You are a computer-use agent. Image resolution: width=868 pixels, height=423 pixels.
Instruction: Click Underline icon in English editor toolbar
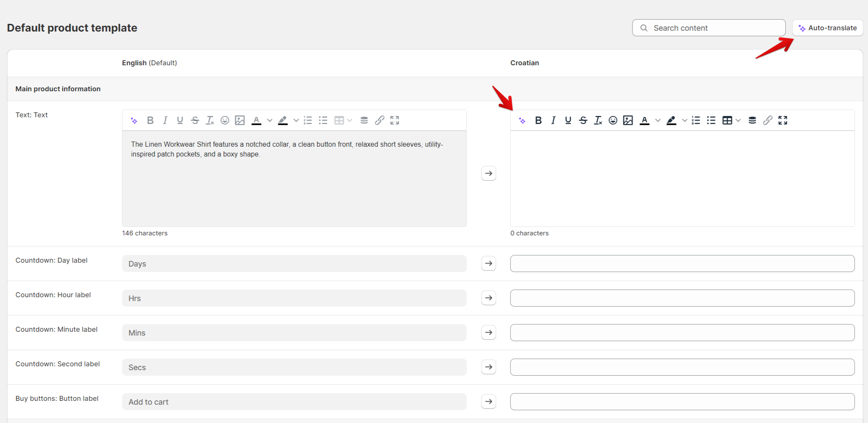click(x=180, y=121)
